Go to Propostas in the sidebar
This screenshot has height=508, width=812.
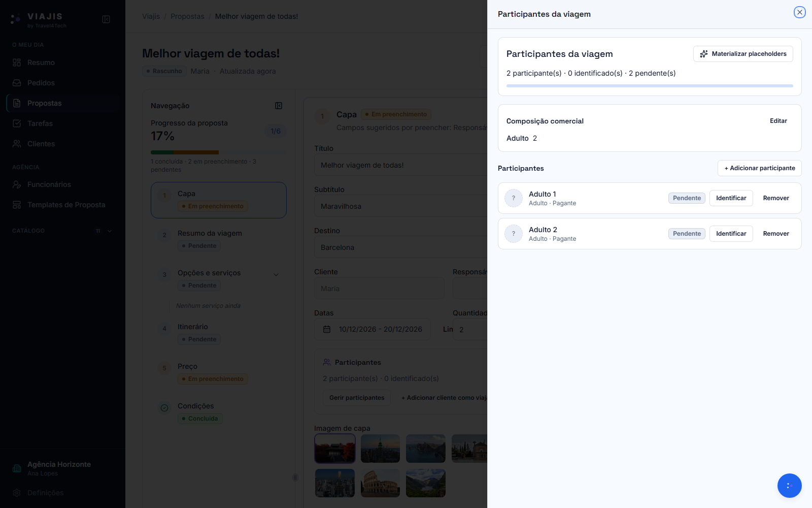tap(62, 103)
